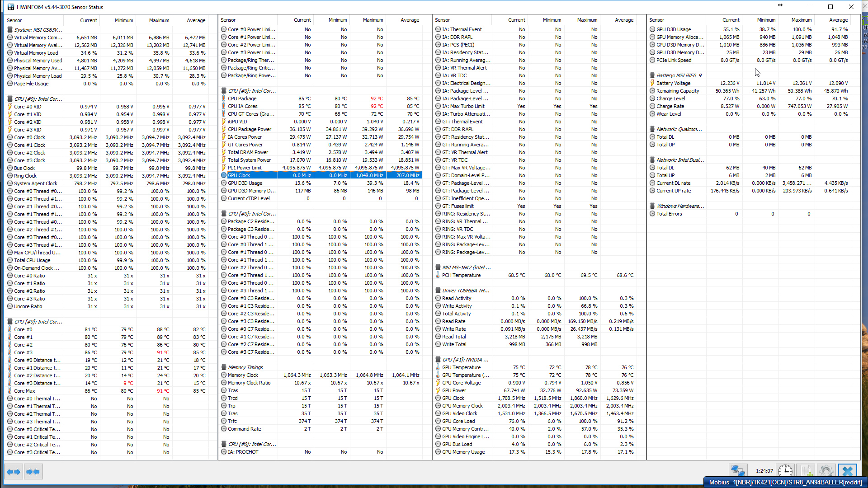Click the lightning icon beside Core #0 VID
Image resolution: width=868 pixels, height=488 pixels.
pyautogui.click(x=10, y=107)
